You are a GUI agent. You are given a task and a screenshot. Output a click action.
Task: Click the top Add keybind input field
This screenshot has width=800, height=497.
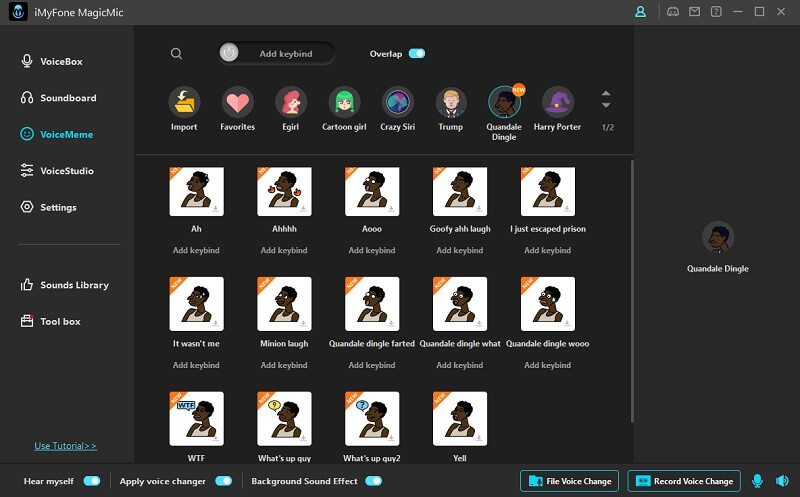click(277, 53)
